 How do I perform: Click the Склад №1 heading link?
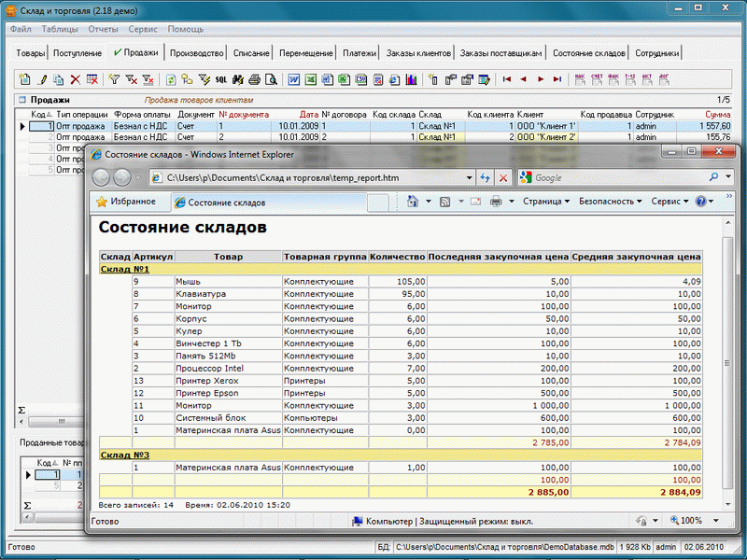124,269
